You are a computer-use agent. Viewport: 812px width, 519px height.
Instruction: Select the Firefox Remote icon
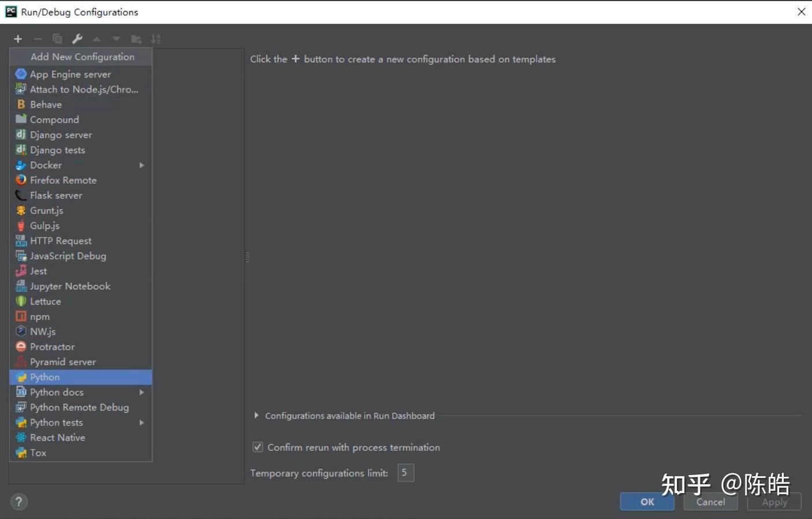click(21, 180)
